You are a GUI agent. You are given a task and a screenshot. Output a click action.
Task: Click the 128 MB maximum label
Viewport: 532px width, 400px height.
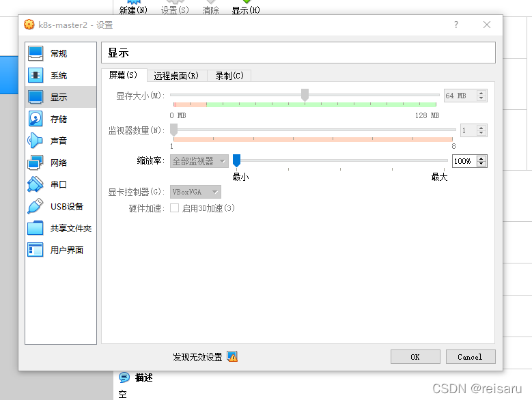[427, 115]
